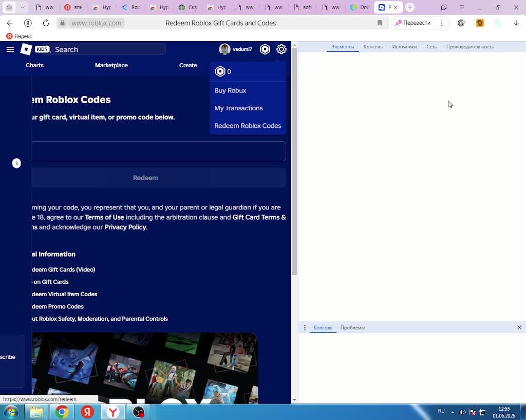Select the drawer Консоль tab
The height and width of the screenshot is (420, 526).
323,328
